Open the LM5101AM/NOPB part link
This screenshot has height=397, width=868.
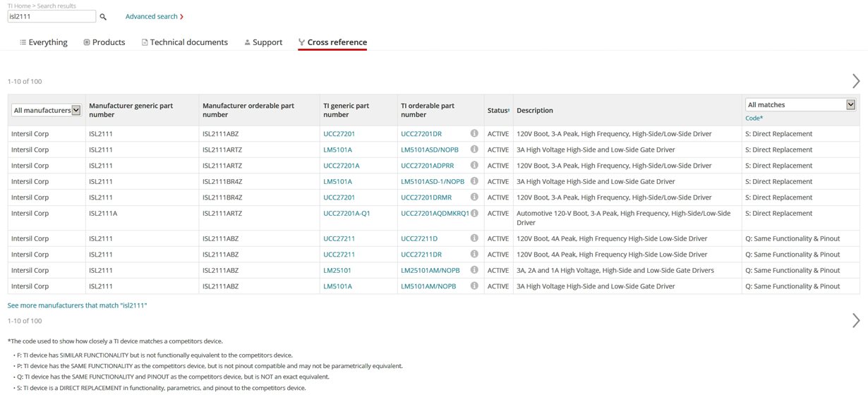tap(428, 286)
